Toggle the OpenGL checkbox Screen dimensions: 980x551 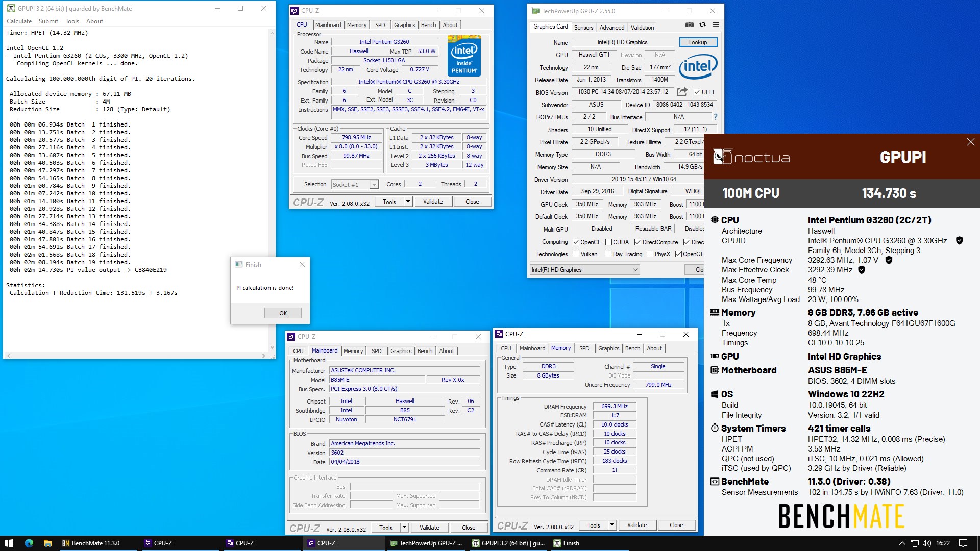coord(678,254)
